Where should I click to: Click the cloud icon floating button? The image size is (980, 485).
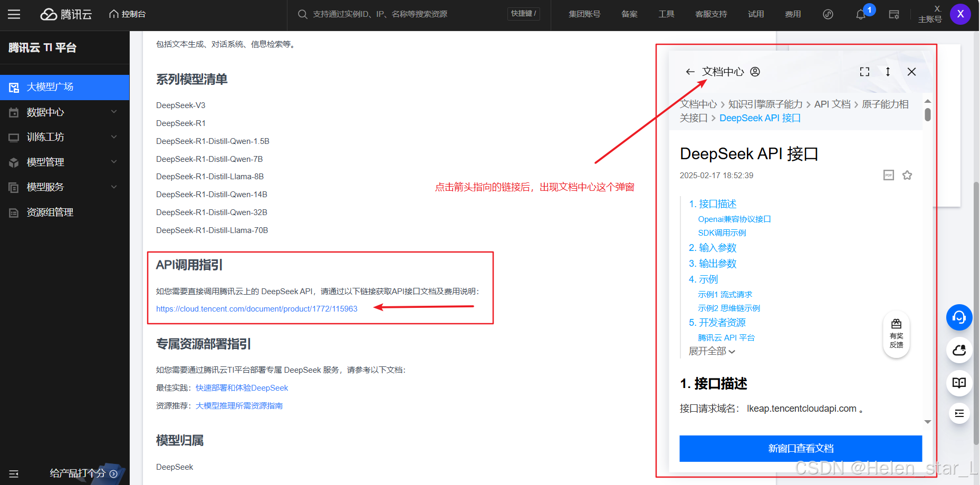959,350
